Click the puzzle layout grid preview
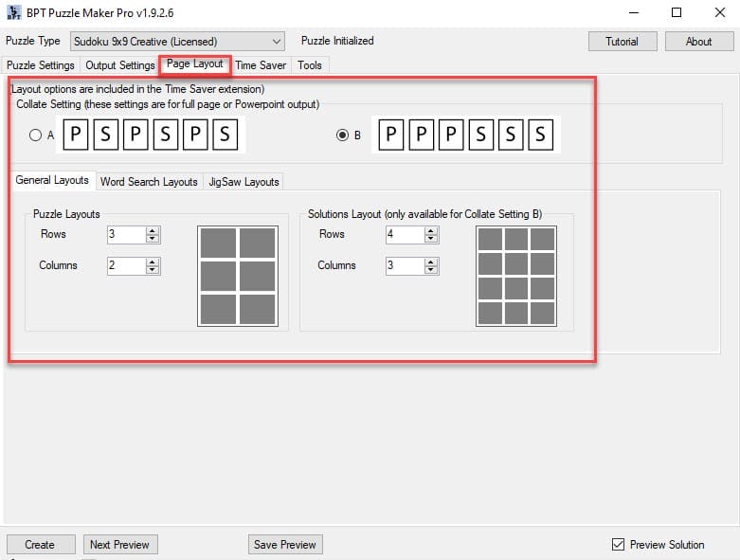 pos(237,276)
